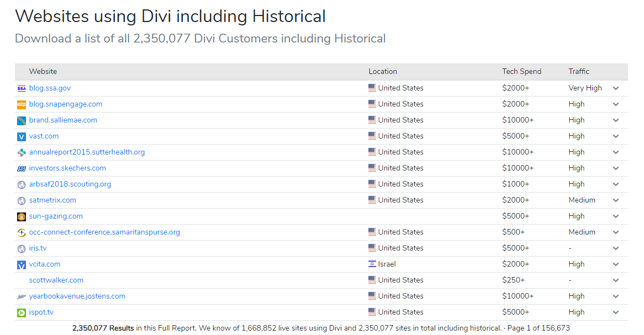Screen dimensions: 644x335
Task: Expand details for satmetrix.com row
Action: [616, 200]
